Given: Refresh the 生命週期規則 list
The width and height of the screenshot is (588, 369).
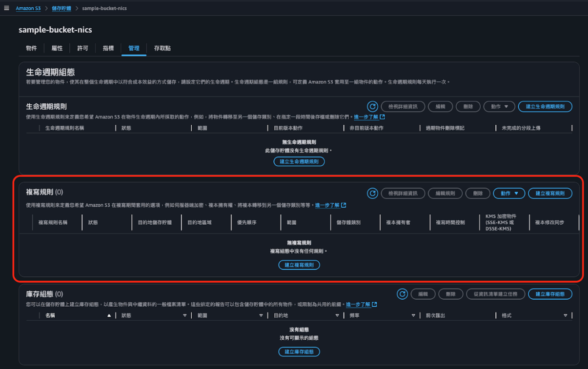Looking at the screenshot, I should [372, 106].
